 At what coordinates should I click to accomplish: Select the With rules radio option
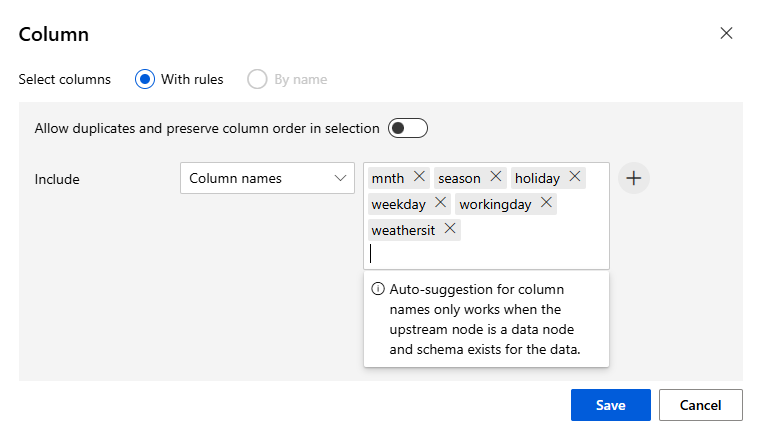(x=145, y=79)
